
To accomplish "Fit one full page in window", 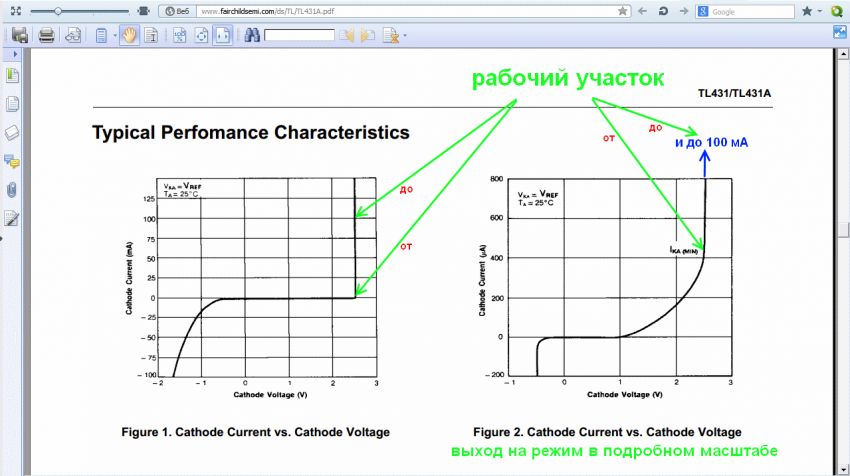I will [201, 36].
